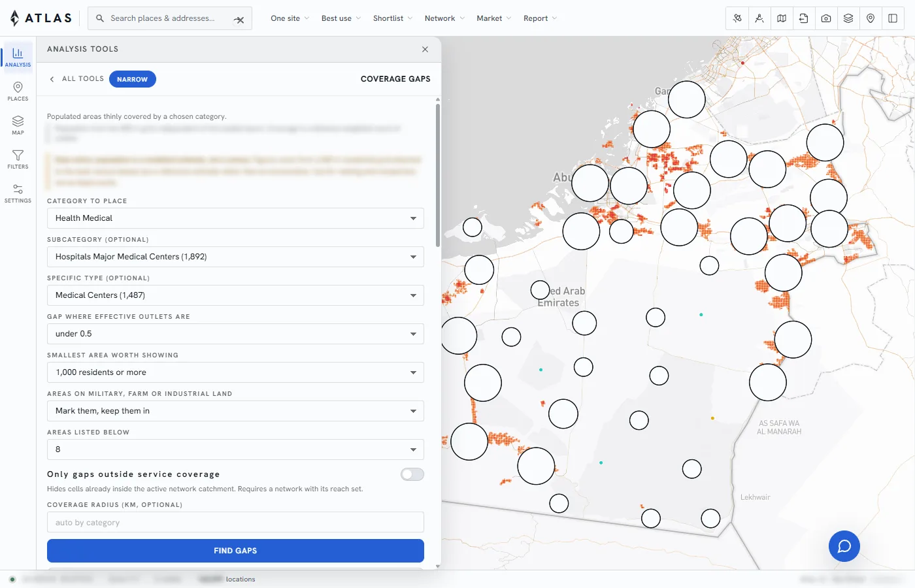
Task: Go back via the chevron beside All Tools
Action: click(x=52, y=79)
